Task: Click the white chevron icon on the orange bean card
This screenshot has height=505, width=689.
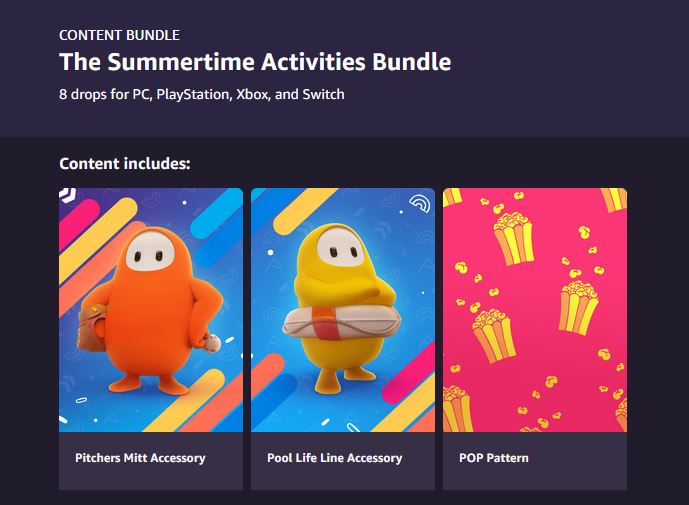Action: 68,195
